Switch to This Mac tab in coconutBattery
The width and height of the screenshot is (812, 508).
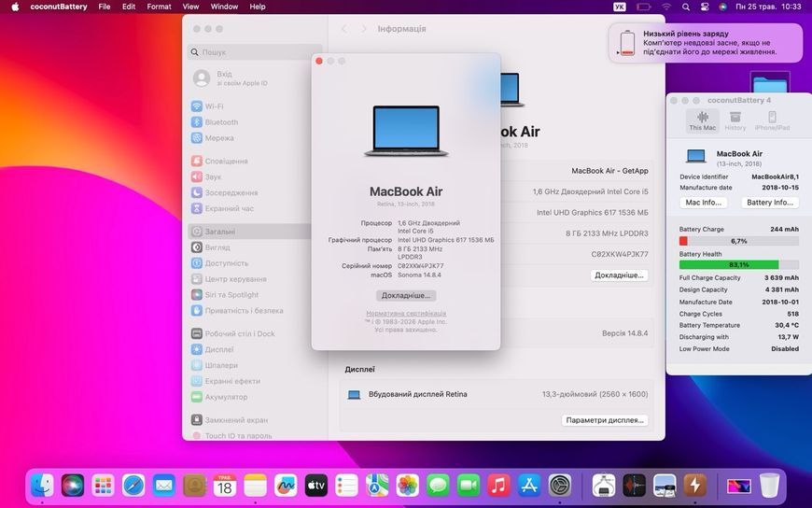click(x=702, y=120)
